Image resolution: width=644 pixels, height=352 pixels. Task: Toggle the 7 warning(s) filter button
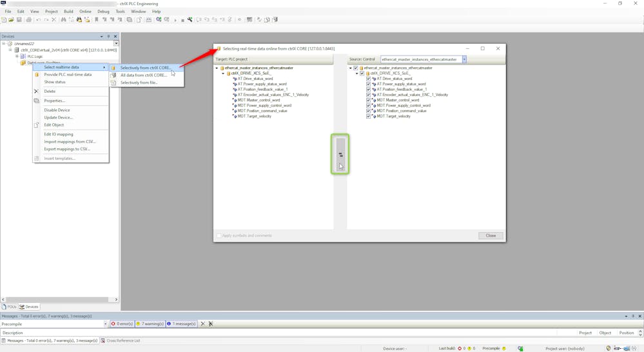(x=150, y=324)
